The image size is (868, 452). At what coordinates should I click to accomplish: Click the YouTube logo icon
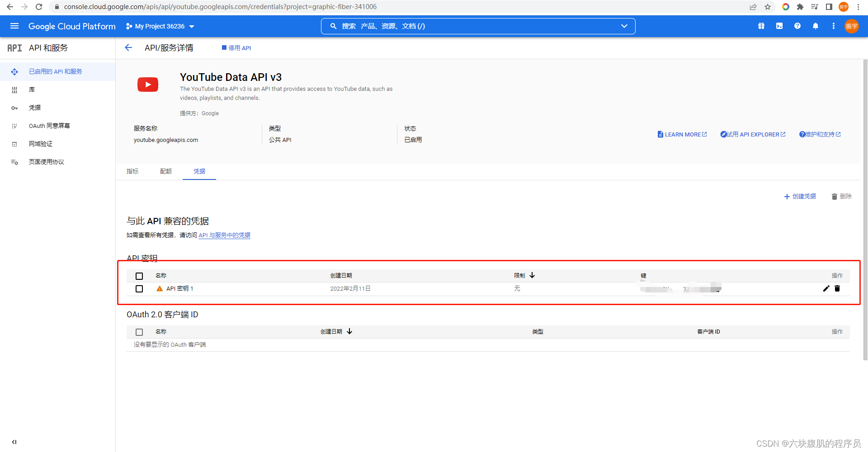tap(148, 85)
